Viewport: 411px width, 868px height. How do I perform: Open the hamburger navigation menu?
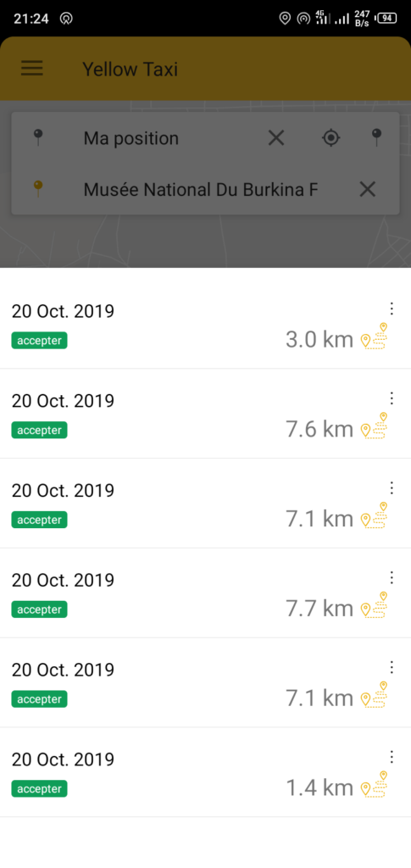click(x=32, y=69)
